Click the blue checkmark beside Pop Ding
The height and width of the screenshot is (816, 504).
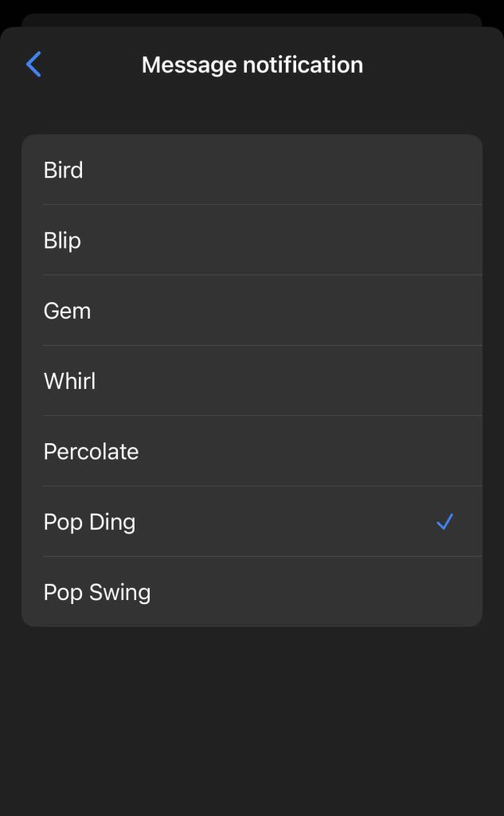coord(445,522)
